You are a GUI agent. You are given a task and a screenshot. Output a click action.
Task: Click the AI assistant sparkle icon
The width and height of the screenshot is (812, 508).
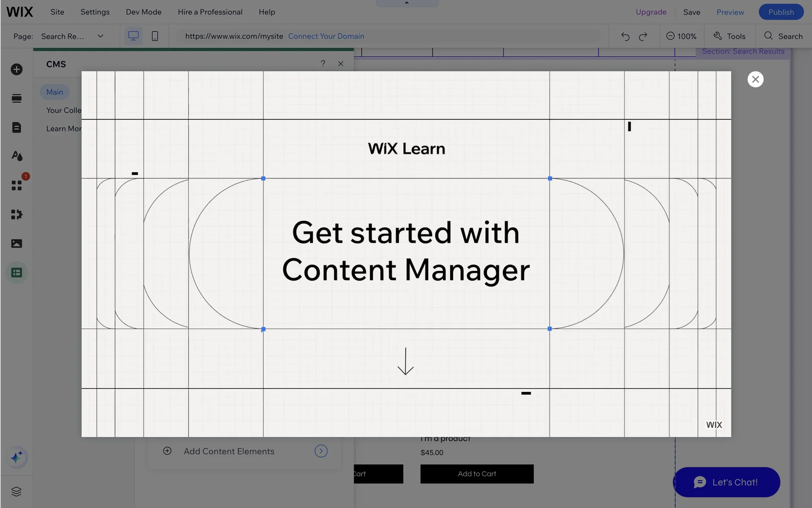point(16,458)
